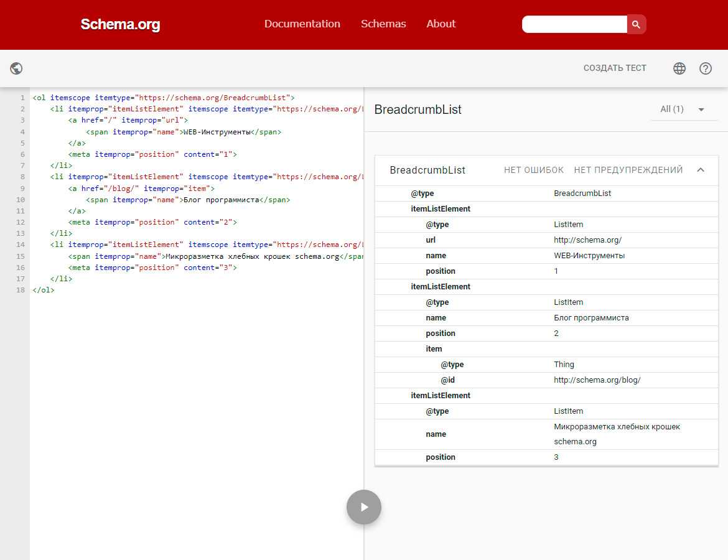Click the fetch URL globe icon
This screenshot has height=560, width=728.
[x=16, y=68]
